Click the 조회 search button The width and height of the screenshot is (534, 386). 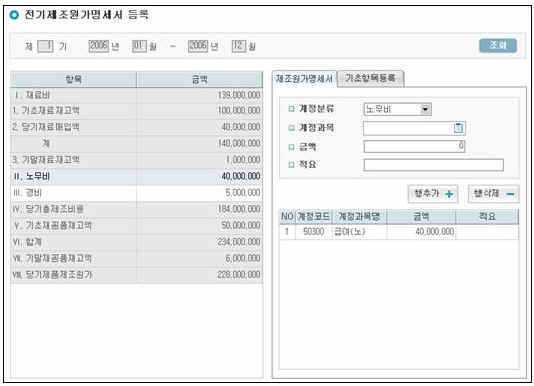point(498,45)
